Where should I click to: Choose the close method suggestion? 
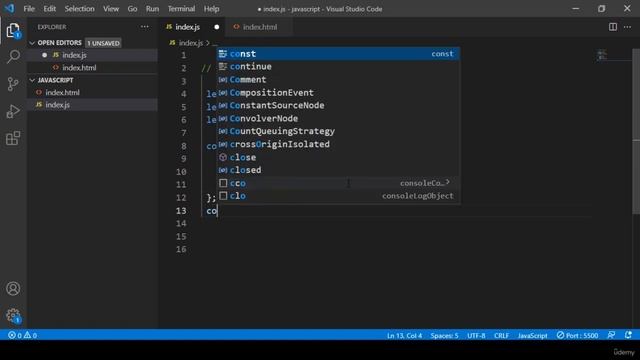tap(338, 157)
